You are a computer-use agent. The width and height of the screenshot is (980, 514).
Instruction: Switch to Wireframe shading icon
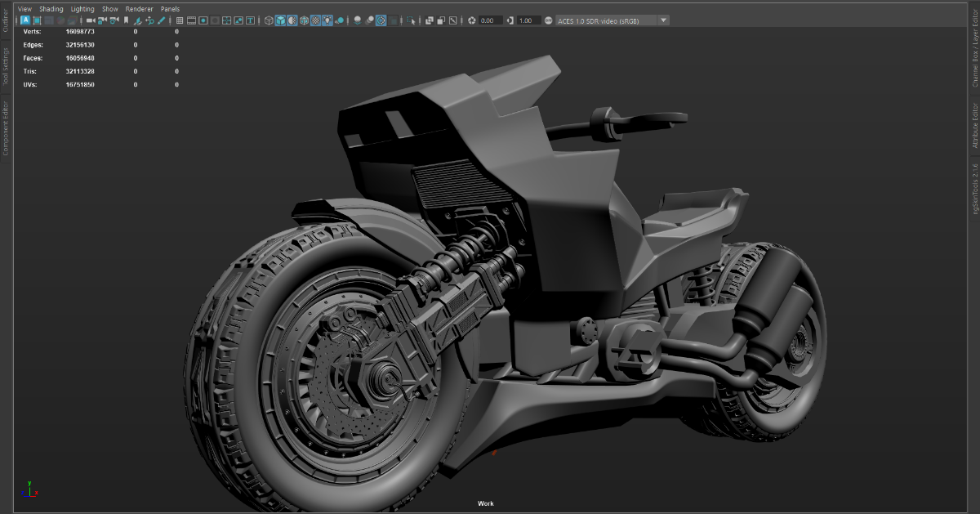269,20
